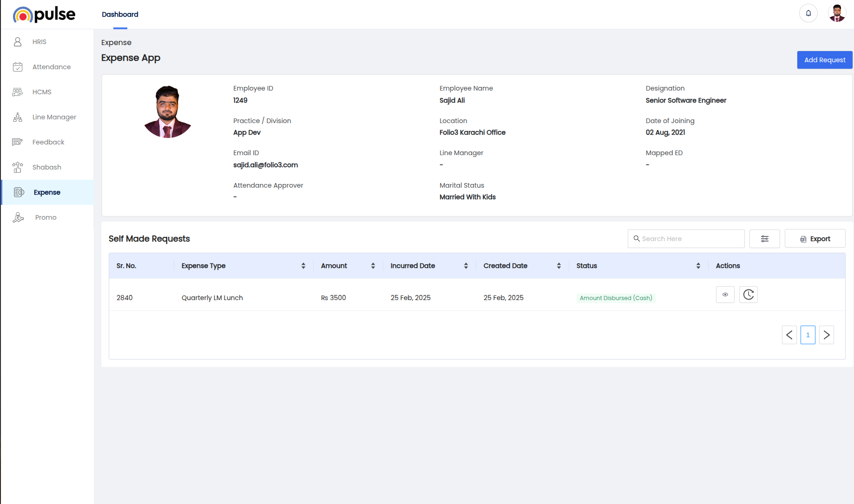This screenshot has height=504, width=854.
Task: Navigate to Shabash in sidebar
Action: [x=46, y=167]
